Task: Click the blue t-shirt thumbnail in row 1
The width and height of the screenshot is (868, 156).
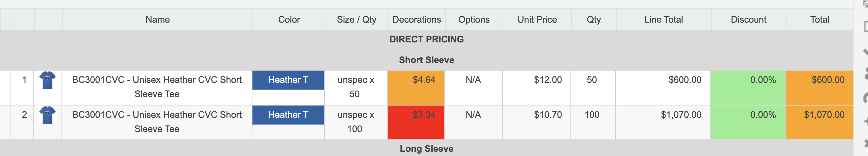Action: [47, 80]
